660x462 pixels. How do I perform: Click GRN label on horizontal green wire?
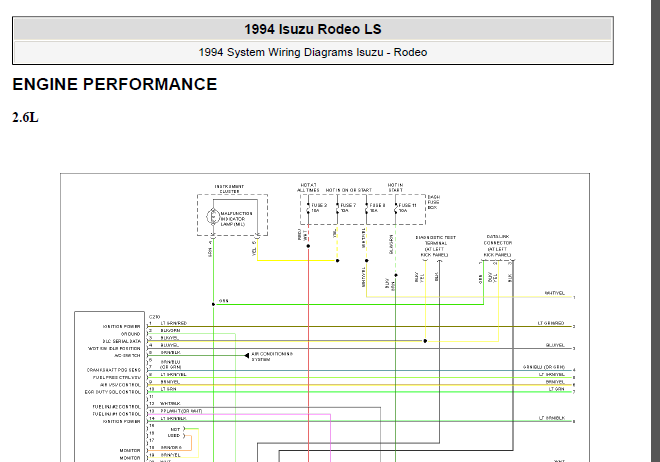pos(224,301)
